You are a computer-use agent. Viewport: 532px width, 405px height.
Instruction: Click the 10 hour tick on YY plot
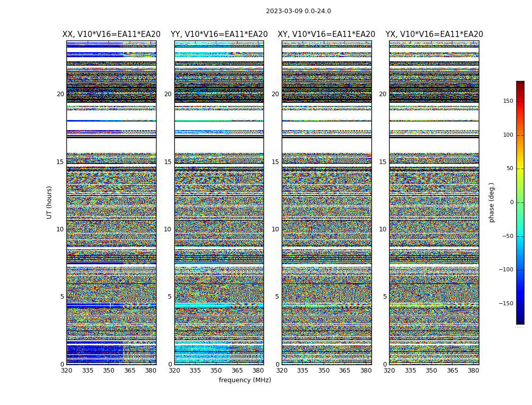pos(168,229)
